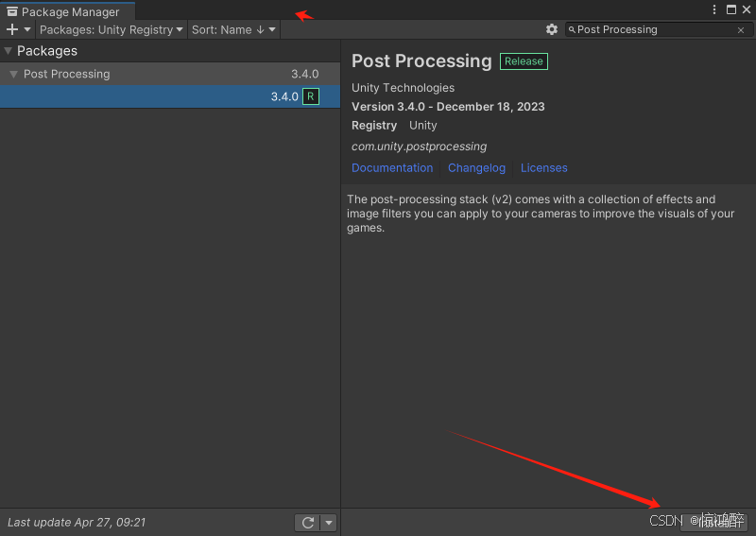Select the 3.4.0 version row
Screen dimensions: 756x536
tap(170, 96)
